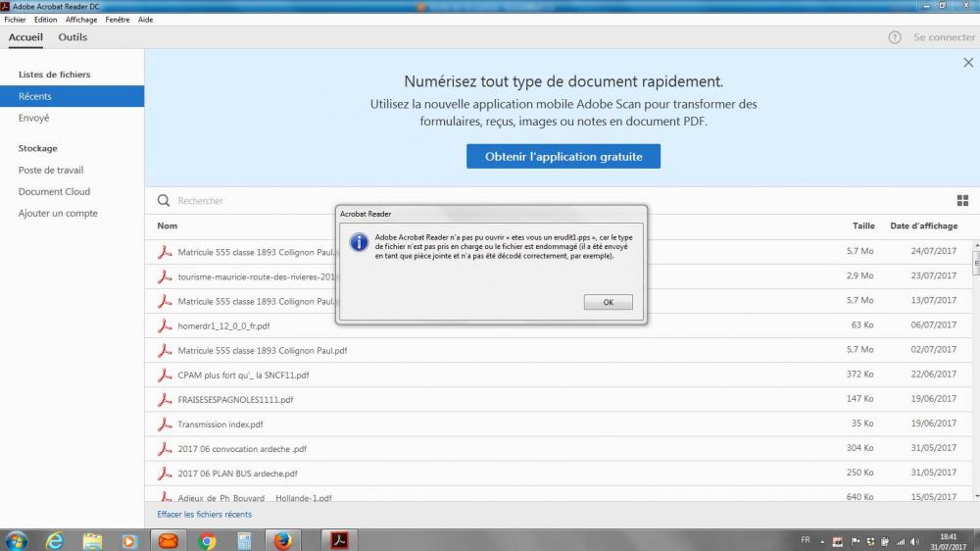Select Matricule 555 file dated 02/07/2017
980x551 pixels.
263,351
